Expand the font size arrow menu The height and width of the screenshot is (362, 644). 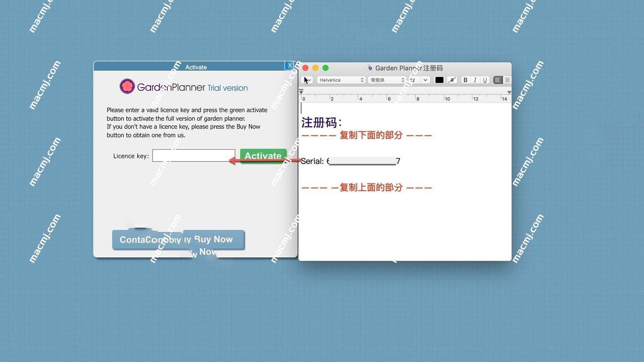click(425, 80)
